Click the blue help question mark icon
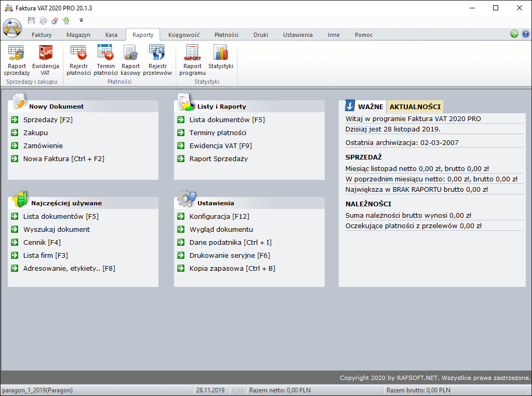The height and width of the screenshot is (396, 532). 526,34
